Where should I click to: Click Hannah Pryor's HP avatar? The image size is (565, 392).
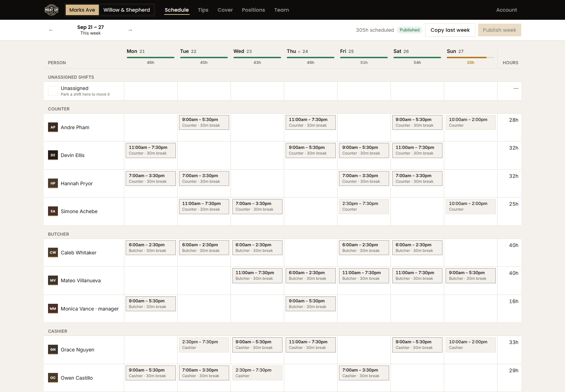(x=53, y=183)
